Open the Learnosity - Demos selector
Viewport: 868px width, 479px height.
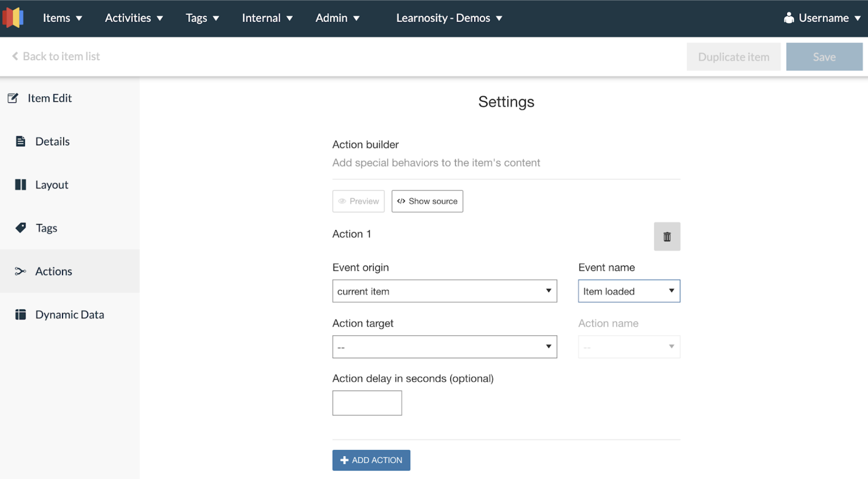(x=449, y=18)
